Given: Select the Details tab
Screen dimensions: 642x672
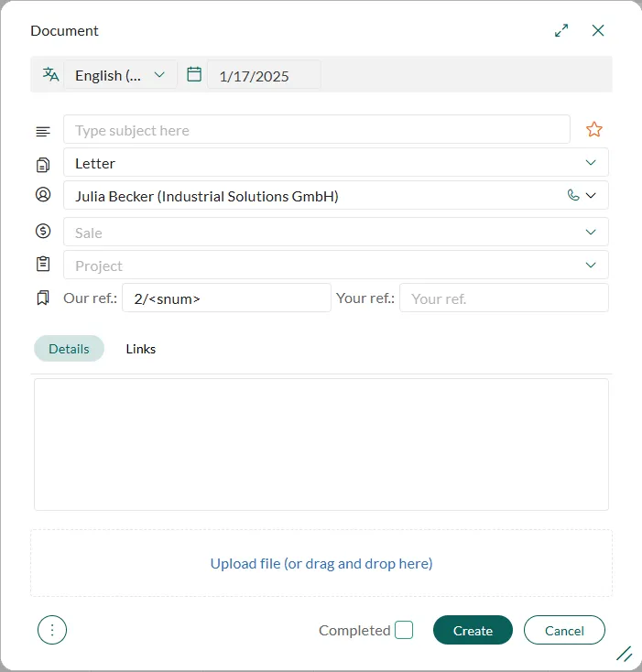Looking at the screenshot, I should coord(69,349).
